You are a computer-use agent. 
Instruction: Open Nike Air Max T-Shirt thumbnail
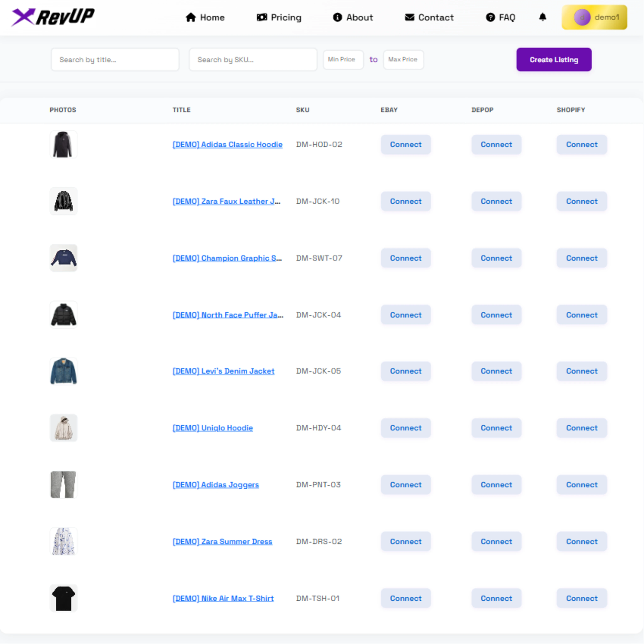[x=63, y=598]
